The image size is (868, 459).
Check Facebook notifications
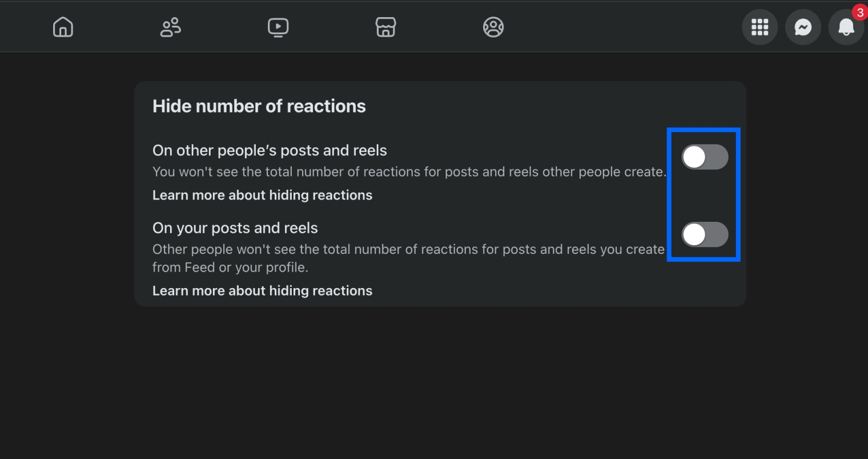point(846,26)
